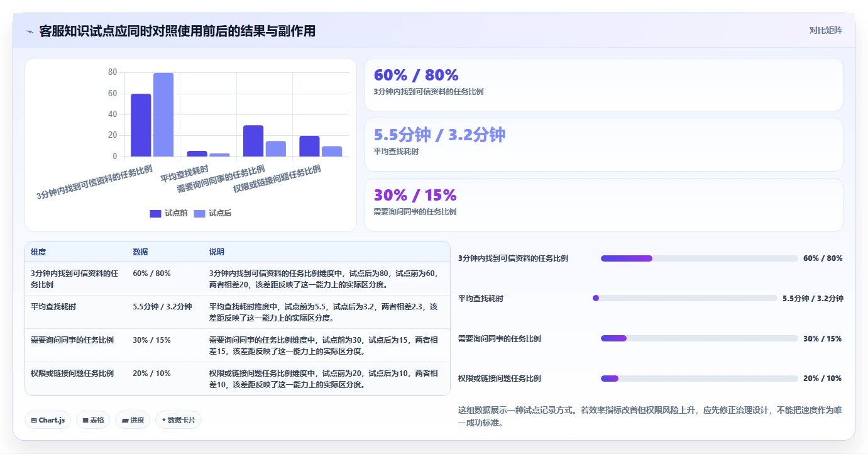The width and height of the screenshot is (868, 454).
Task: Click the 试点后 bar for 需要询问同事的任务比例
Action: coord(276,149)
